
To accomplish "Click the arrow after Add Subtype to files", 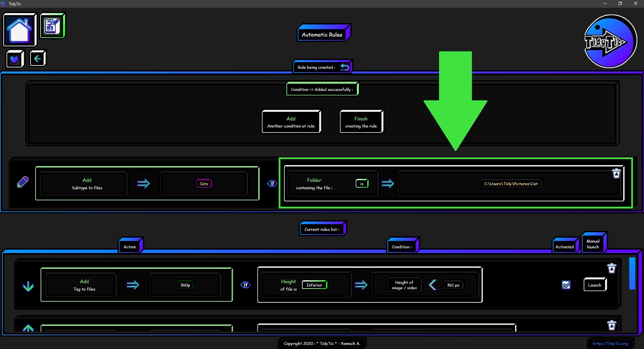I will (144, 184).
